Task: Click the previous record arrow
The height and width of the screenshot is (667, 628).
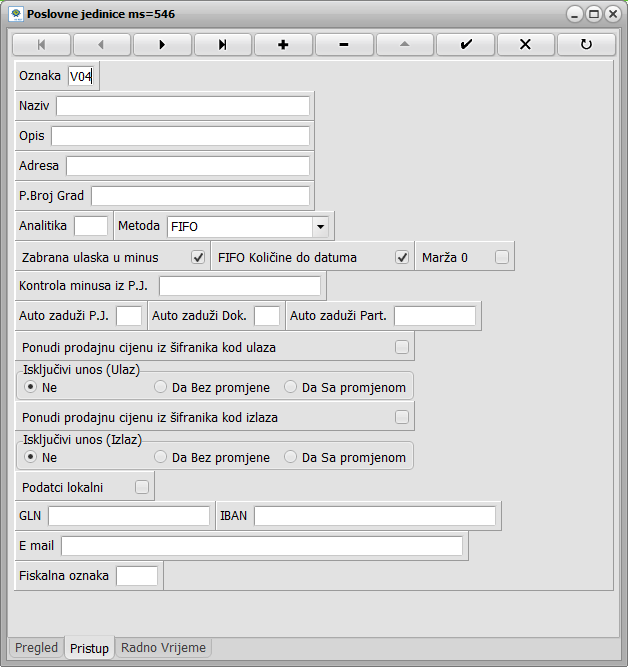Action: 101,45
